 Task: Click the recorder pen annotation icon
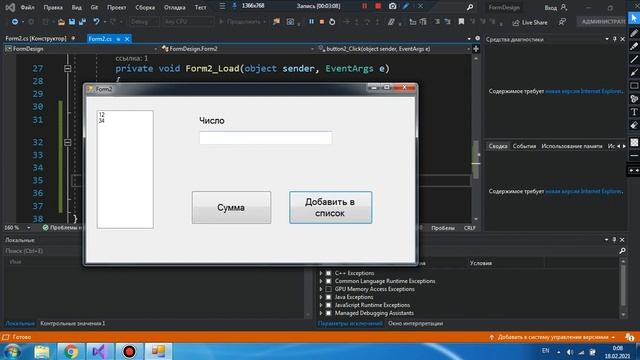click(x=406, y=6)
